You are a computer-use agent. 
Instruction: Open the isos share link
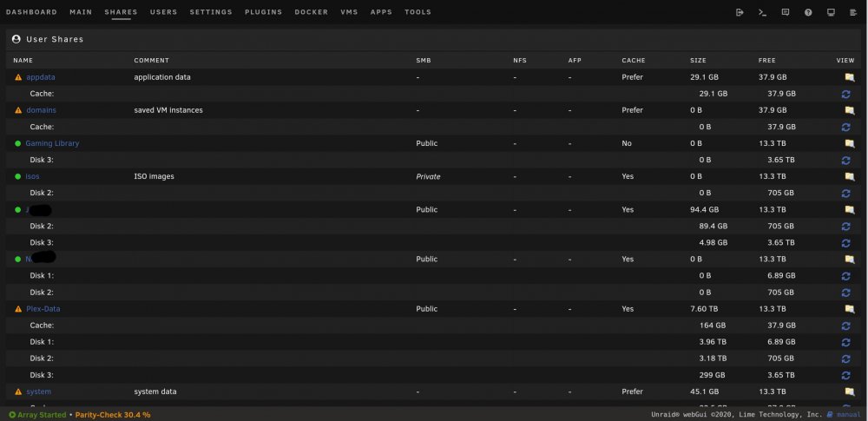[32, 177]
